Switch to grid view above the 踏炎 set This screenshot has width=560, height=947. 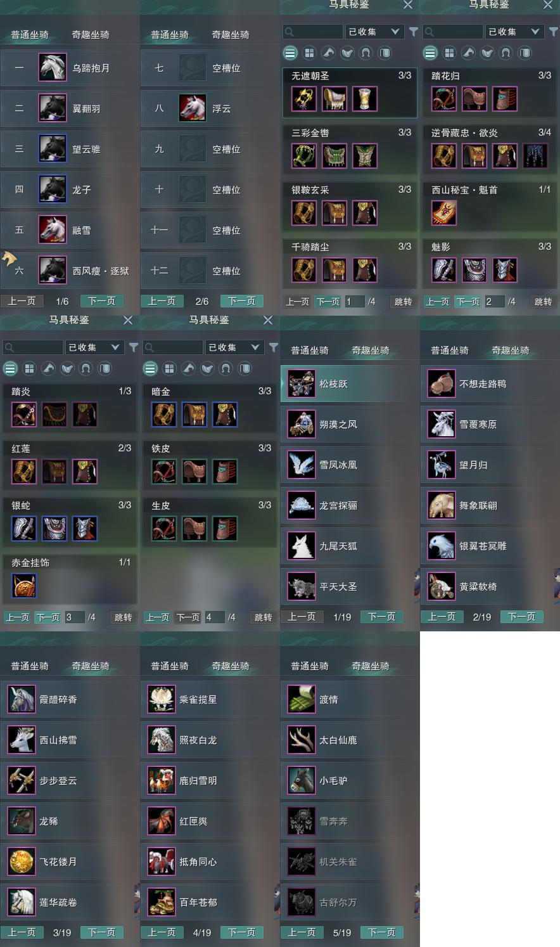29,368
